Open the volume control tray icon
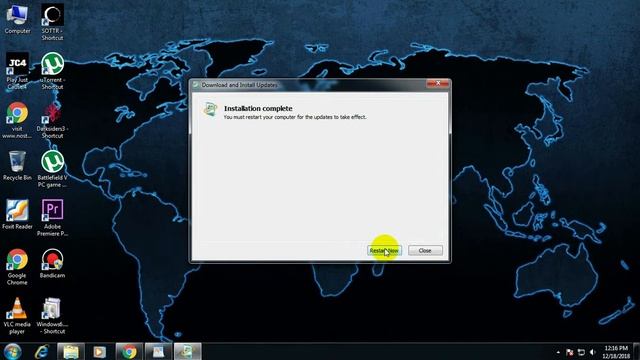 pyautogui.click(x=593, y=352)
